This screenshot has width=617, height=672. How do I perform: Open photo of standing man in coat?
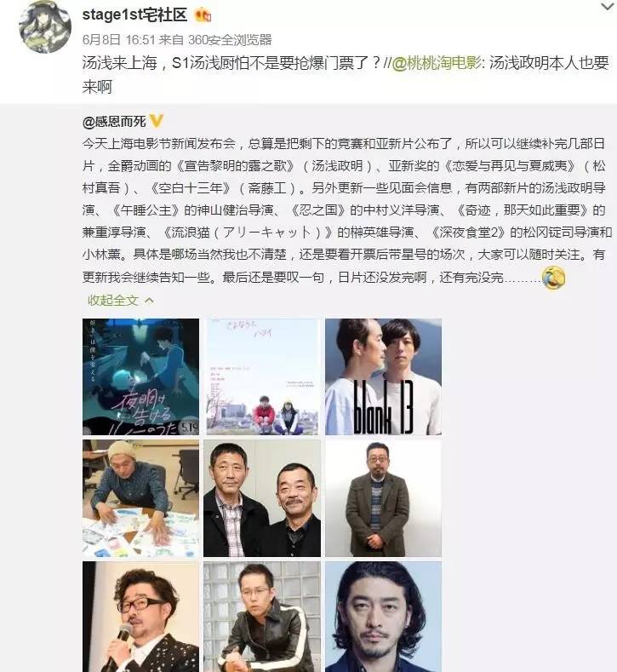[383, 498]
